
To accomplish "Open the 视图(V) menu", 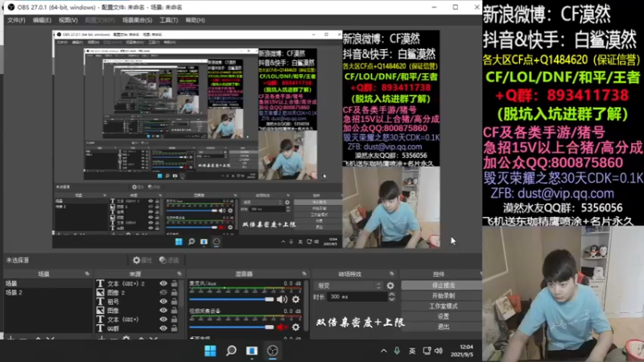I will pyautogui.click(x=68, y=20).
